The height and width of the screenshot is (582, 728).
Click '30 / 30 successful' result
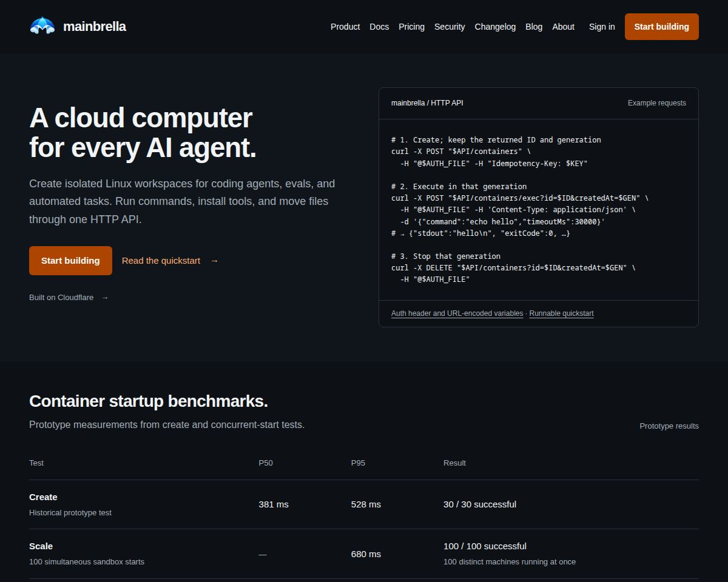coord(480,504)
